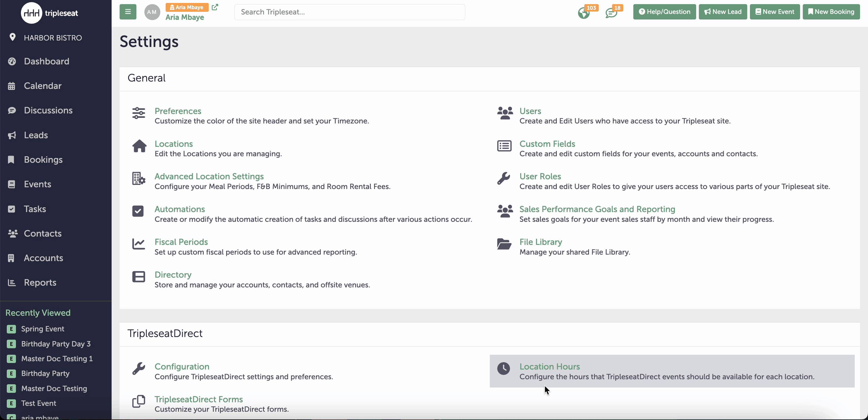Image resolution: width=868 pixels, height=420 pixels.
Task: Click the New Event button
Action: click(774, 12)
